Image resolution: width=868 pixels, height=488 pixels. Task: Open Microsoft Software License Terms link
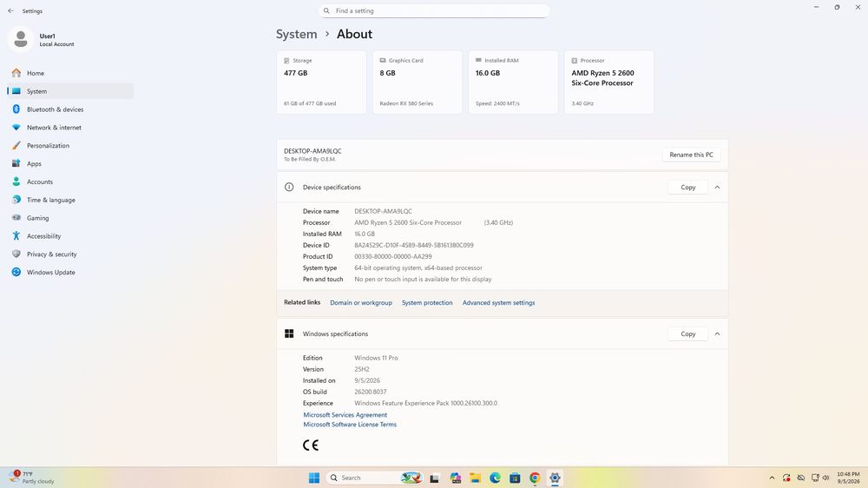pos(350,425)
